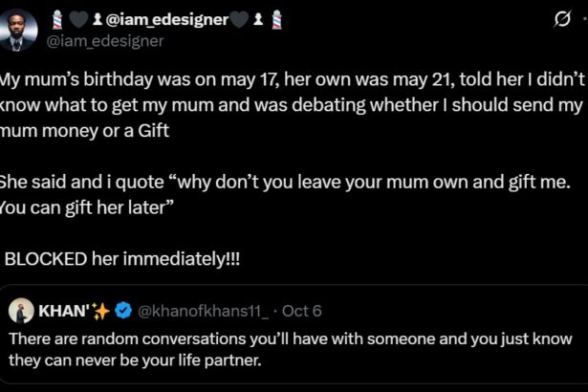Go to the @khanofkhans11_ handle

(x=204, y=311)
